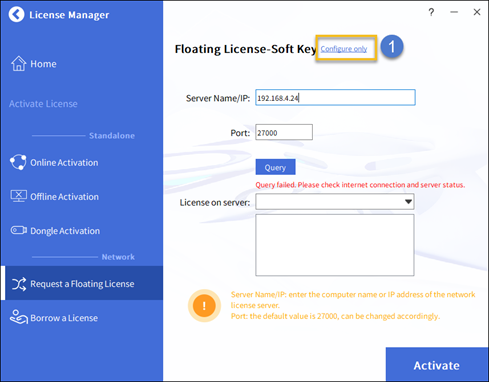Click the Port default value hint text
The width and height of the screenshot is (489, 382).
(x=335, y=316)
